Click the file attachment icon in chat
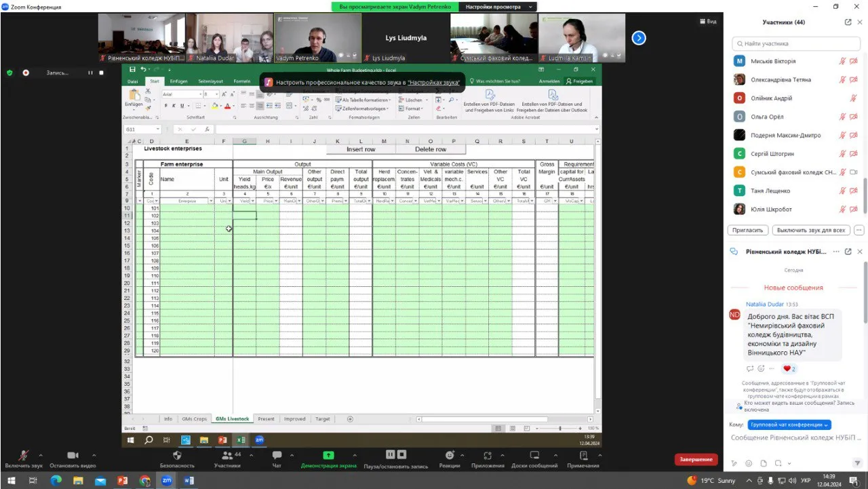 click(x=763, y=463)
